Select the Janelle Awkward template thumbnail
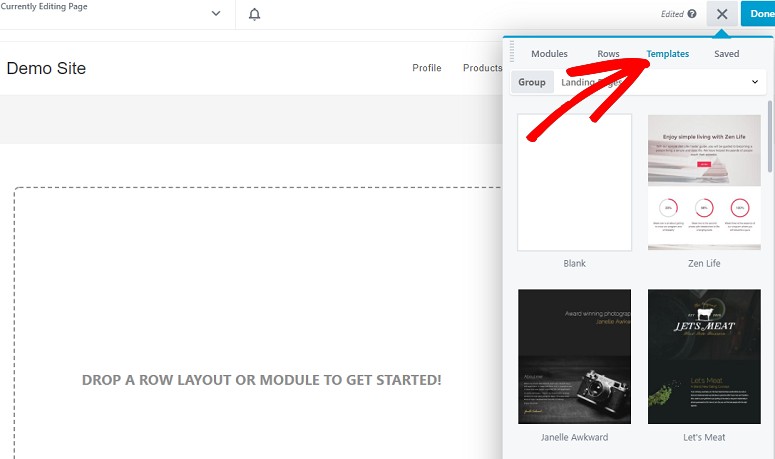 pos(574,356)
